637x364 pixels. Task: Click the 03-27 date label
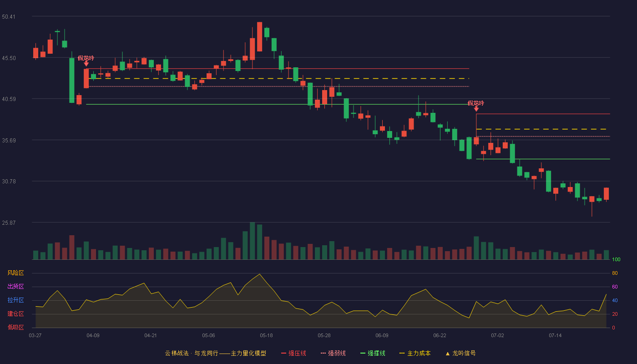click(35, 335)
